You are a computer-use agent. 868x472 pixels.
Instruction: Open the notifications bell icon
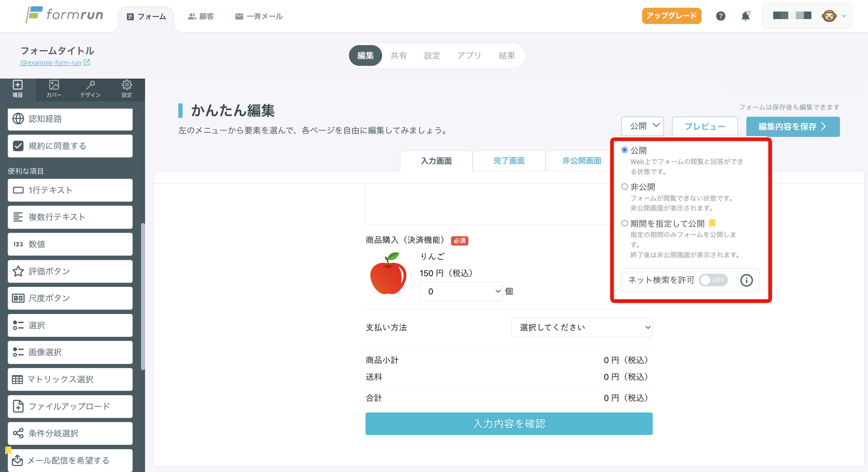745,16
